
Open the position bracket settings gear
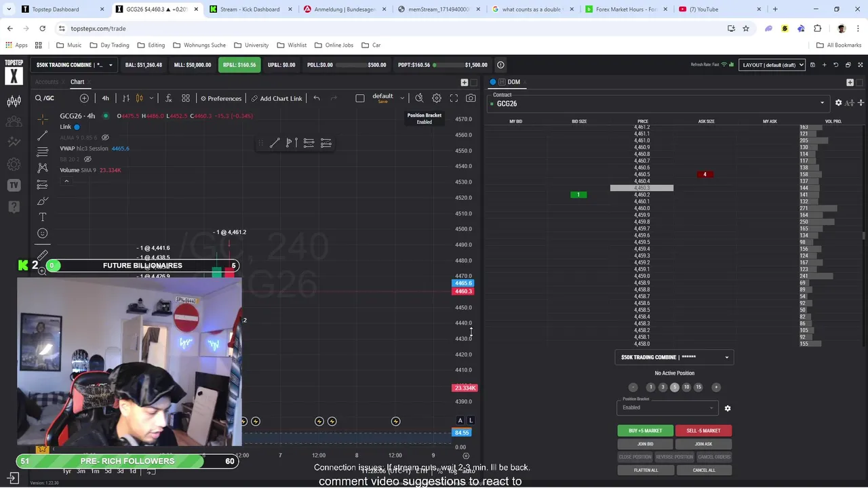[728, 408]
